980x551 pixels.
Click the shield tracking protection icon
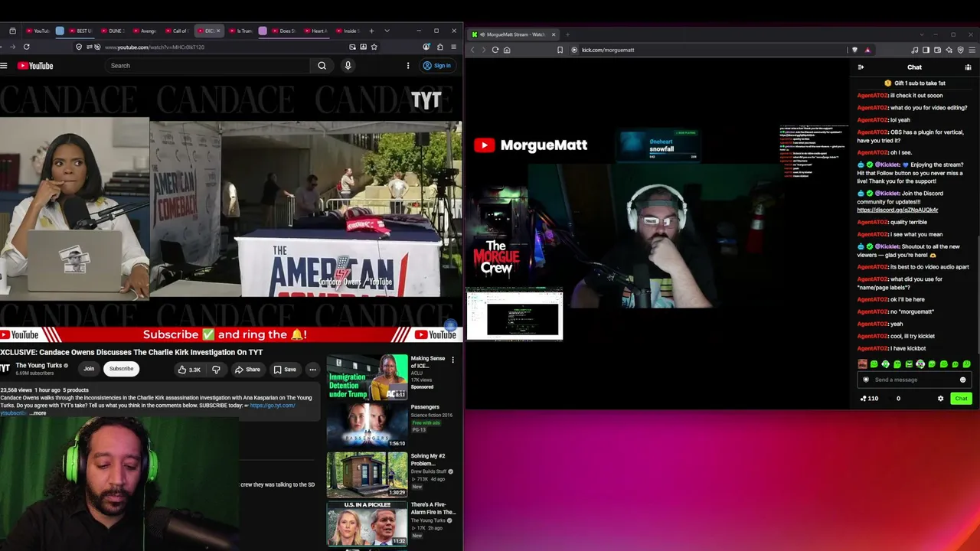(x=79, y=47)
